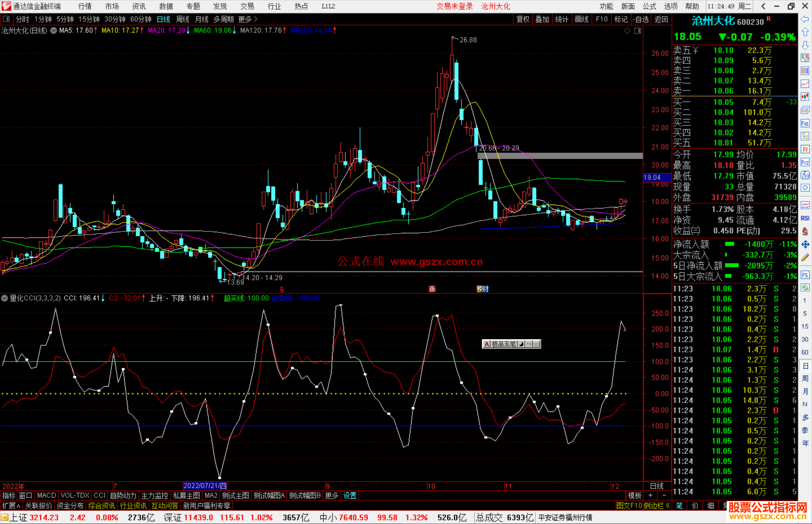Switch to the 周线 weekly tab

pyautogui.click(x=182, y=19)
